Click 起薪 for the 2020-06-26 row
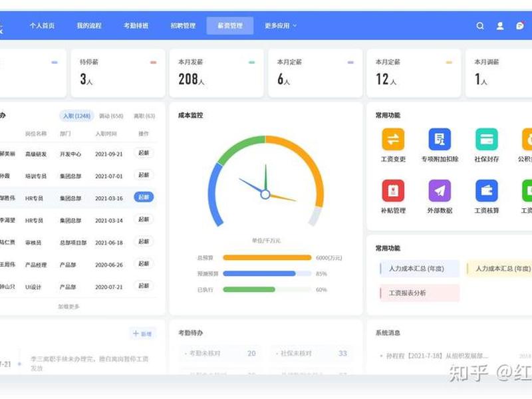This screenshot has width=532, height=399. point(144,263)
